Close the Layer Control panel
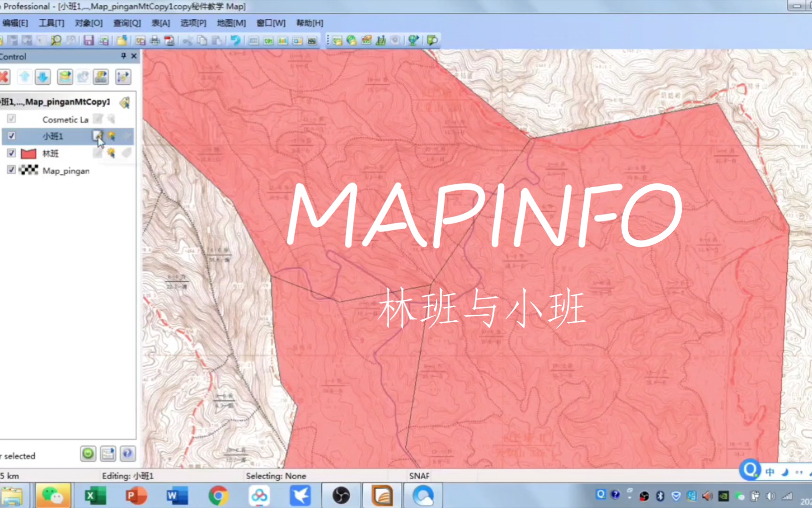Image resolution: width=812 pixels, height=508 pixels. coord(134,56)
